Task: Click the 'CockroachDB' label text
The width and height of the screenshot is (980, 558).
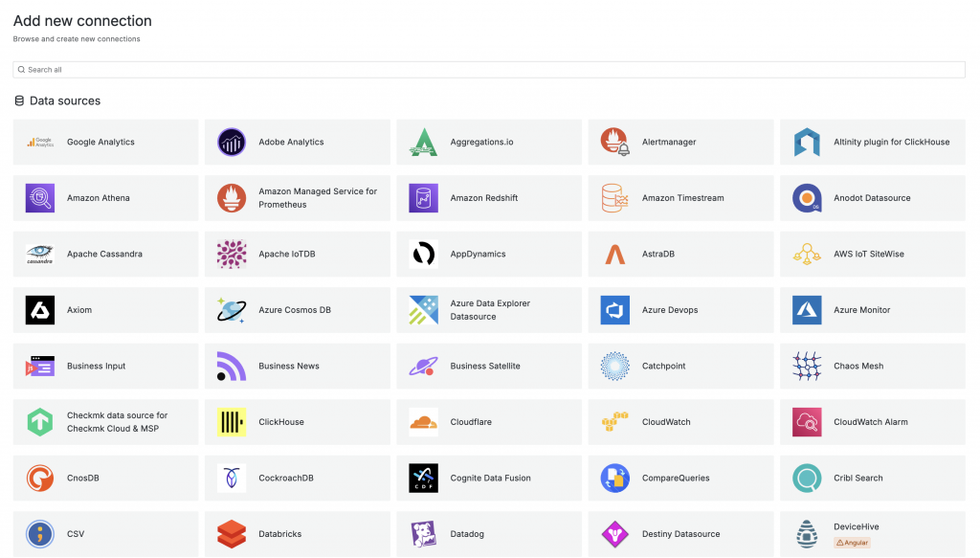Action: tap(285, 478)
